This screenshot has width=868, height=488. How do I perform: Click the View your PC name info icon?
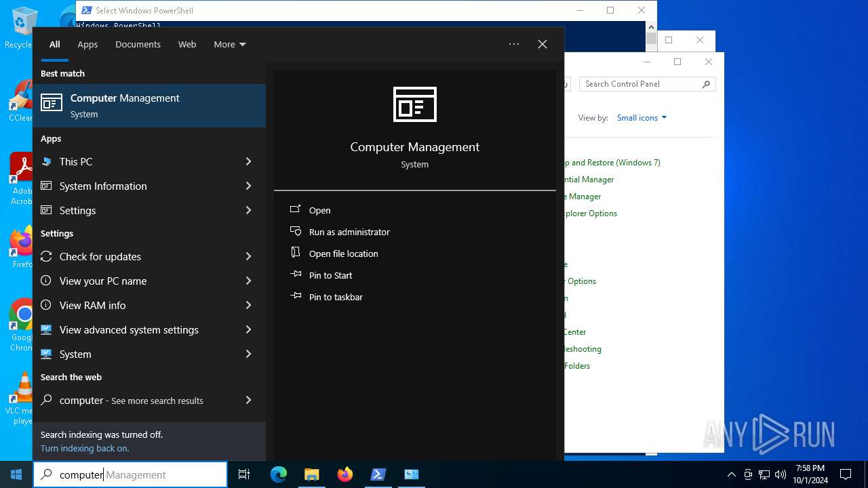tap(46, 281)
